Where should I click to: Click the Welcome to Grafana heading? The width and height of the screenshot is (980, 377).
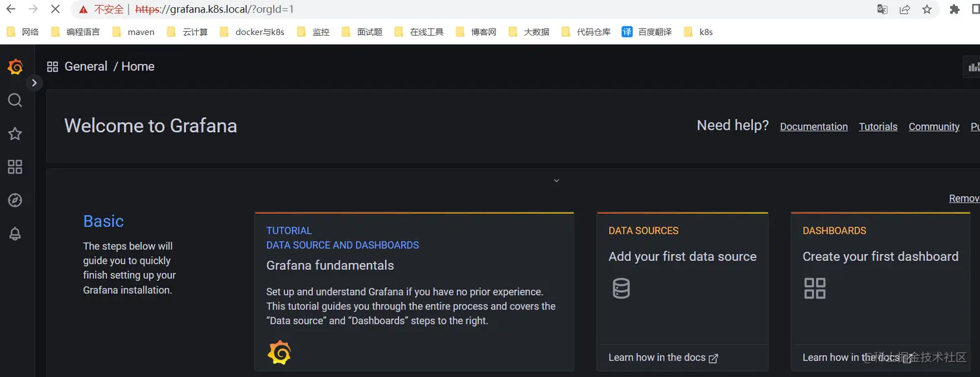pyautogui.click(x=150, y=126)
